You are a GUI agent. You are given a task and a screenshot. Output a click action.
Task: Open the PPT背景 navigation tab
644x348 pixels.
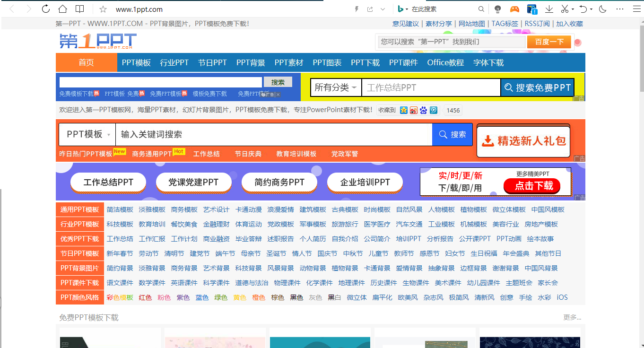[x=251, y=62]
